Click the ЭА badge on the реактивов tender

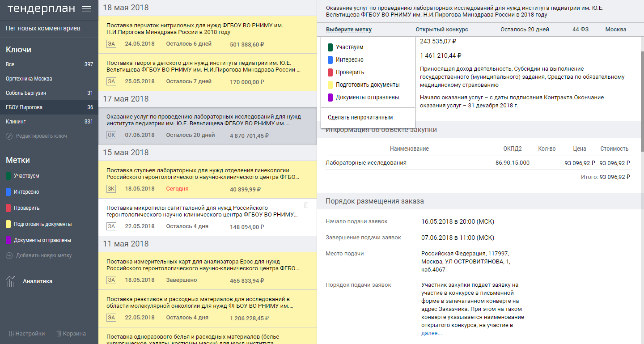click(111, 318)
